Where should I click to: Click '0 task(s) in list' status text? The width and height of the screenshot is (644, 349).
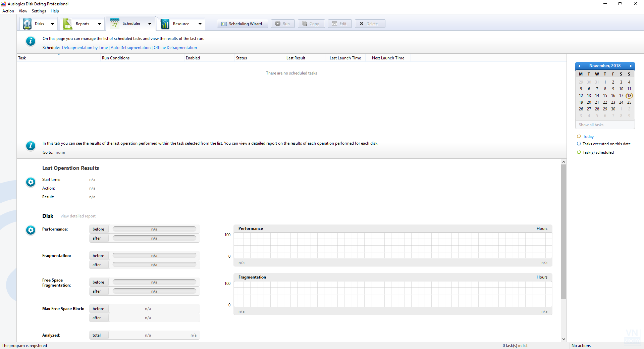click(515, 346)
